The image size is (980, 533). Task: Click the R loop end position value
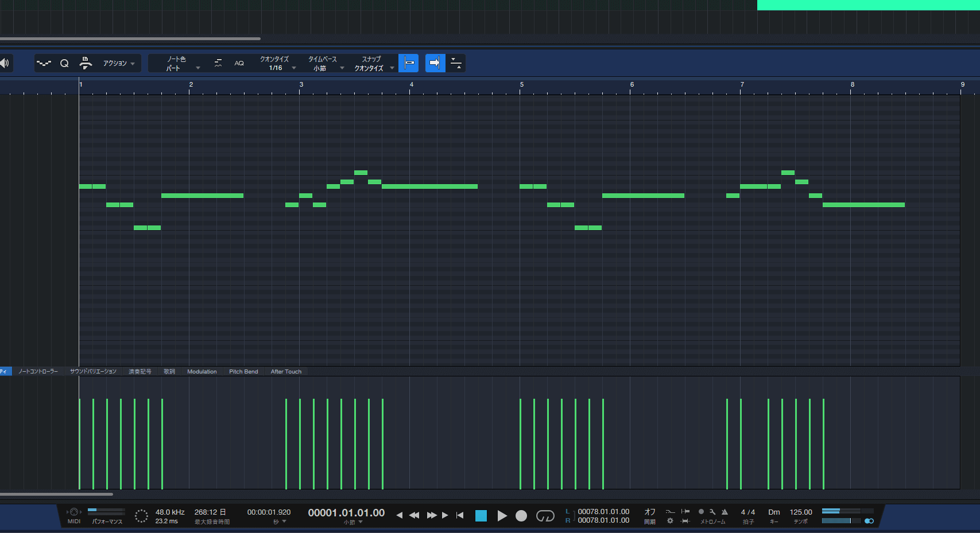(603, 520)
